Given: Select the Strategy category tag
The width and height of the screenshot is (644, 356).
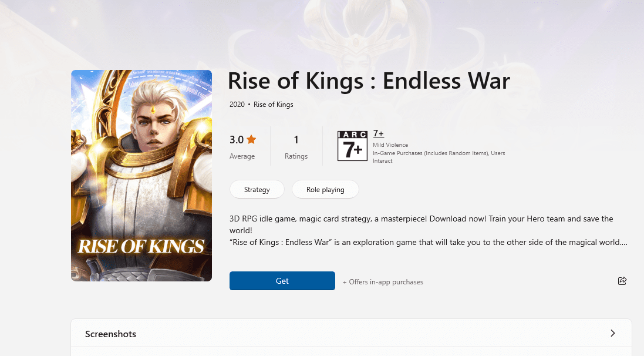Looking at the screenshot, I should click(257, 189).
